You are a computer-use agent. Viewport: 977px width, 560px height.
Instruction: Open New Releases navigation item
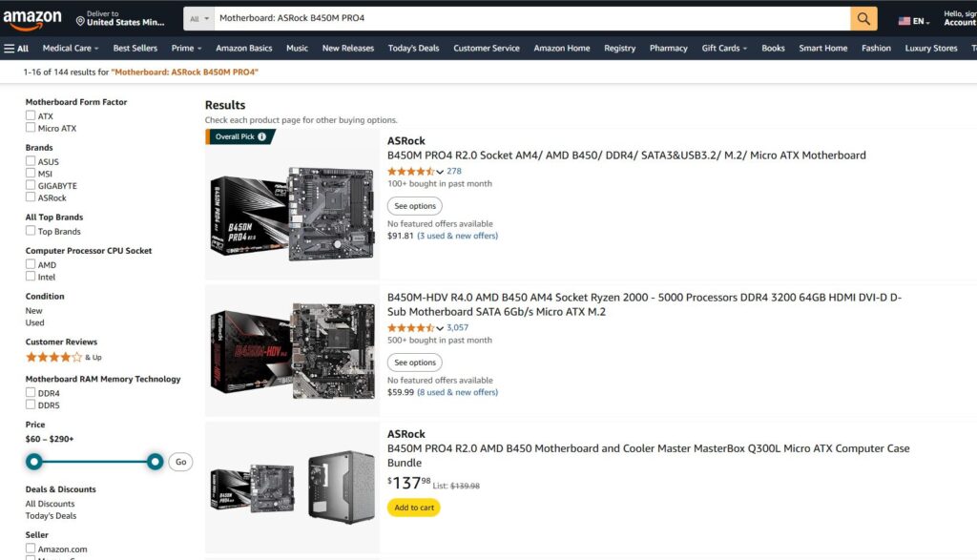pyautogui.click(x=347, y=49)
